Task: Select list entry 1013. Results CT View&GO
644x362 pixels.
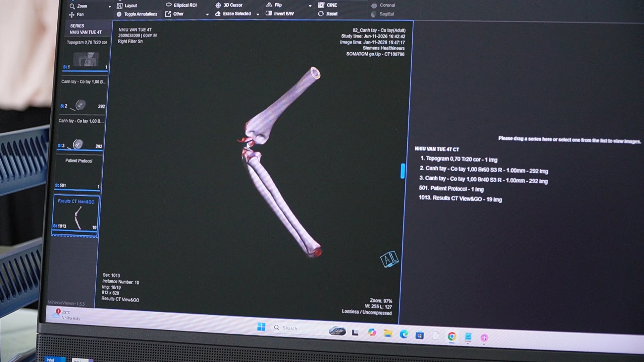Action: pyautogui.click(x=460, y=198)
